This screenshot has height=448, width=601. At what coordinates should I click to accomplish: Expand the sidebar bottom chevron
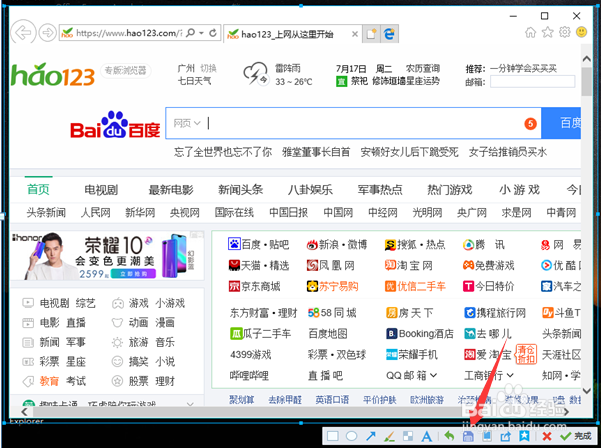point(190,404)
